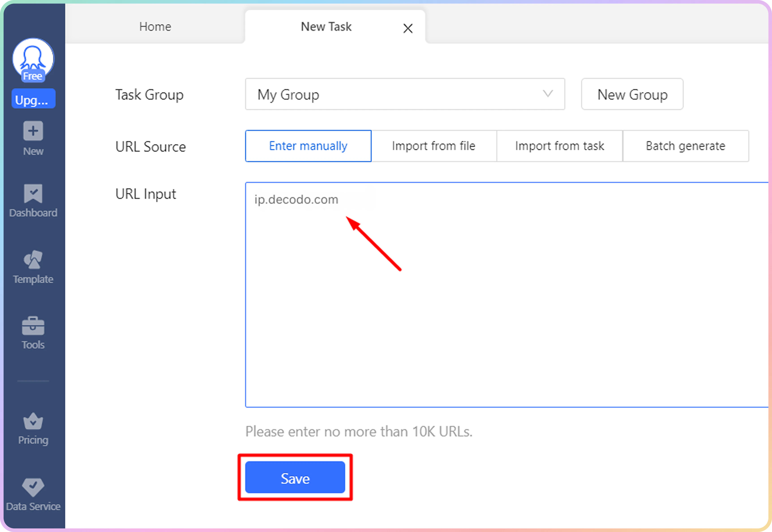The image size is (772, 532).
Task: Expand the Task Group dropdown arrow
Action: pos(548,94)
